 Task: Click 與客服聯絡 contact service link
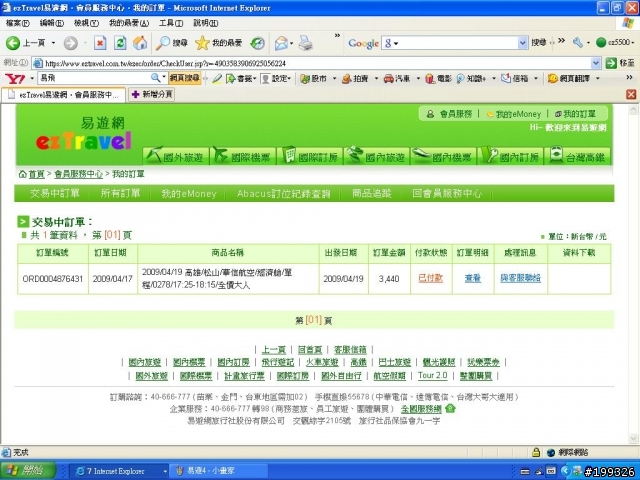520,278
